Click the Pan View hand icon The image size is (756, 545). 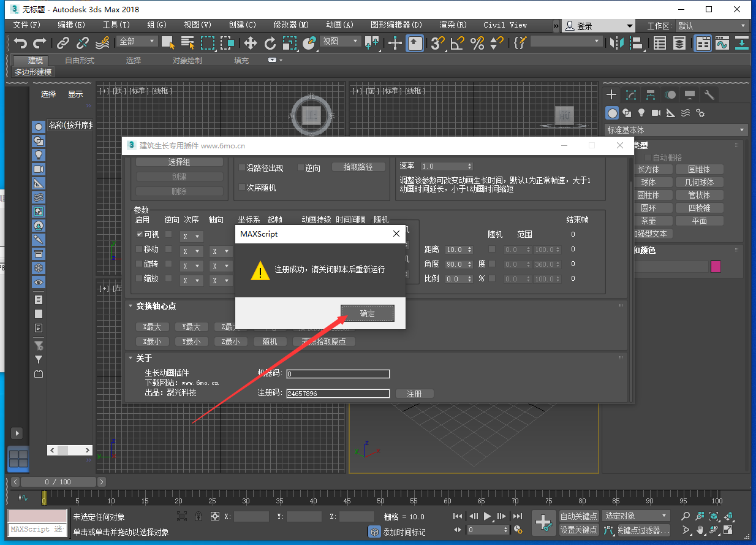tap(700, 530)
